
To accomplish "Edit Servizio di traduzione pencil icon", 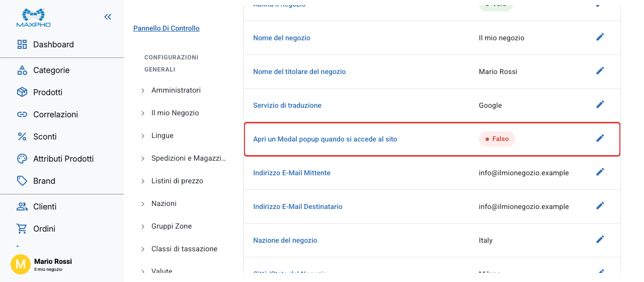I will (x=600, y=104).
